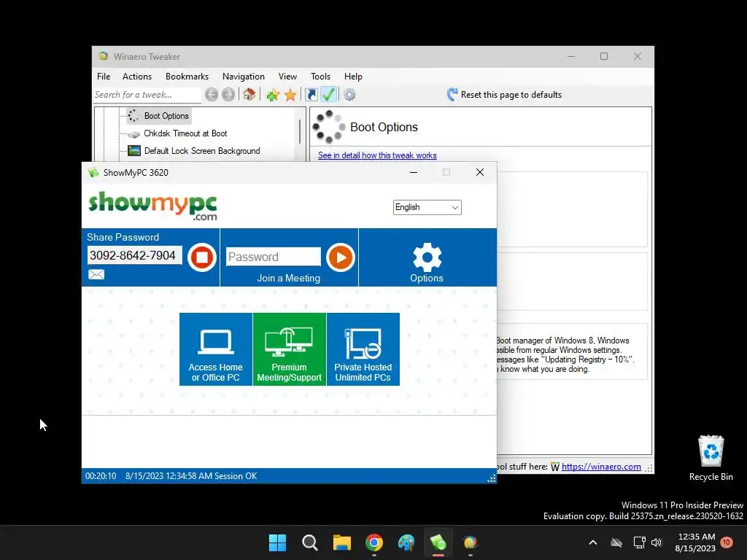The height and width of the screenshot is (560, 747).
Task: Open the Recycle Bin desktop icon
Action: point(711,458)
